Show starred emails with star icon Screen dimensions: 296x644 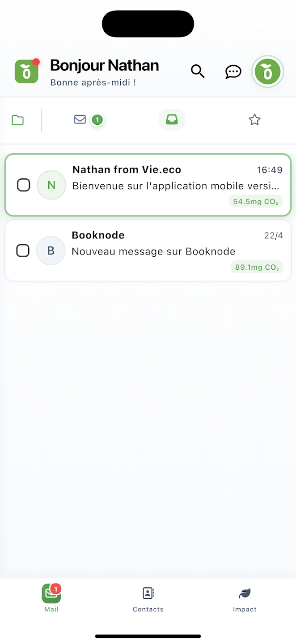[254, 119]
